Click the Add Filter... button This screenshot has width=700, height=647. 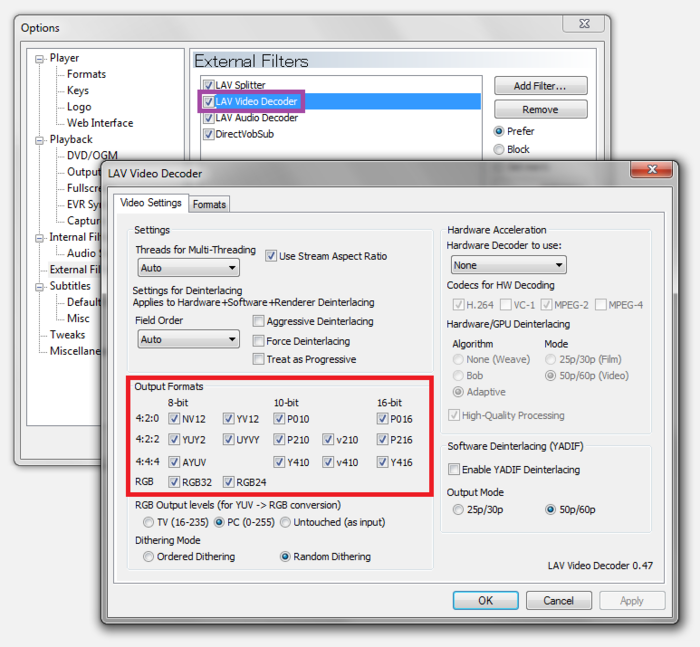[540, 86]
